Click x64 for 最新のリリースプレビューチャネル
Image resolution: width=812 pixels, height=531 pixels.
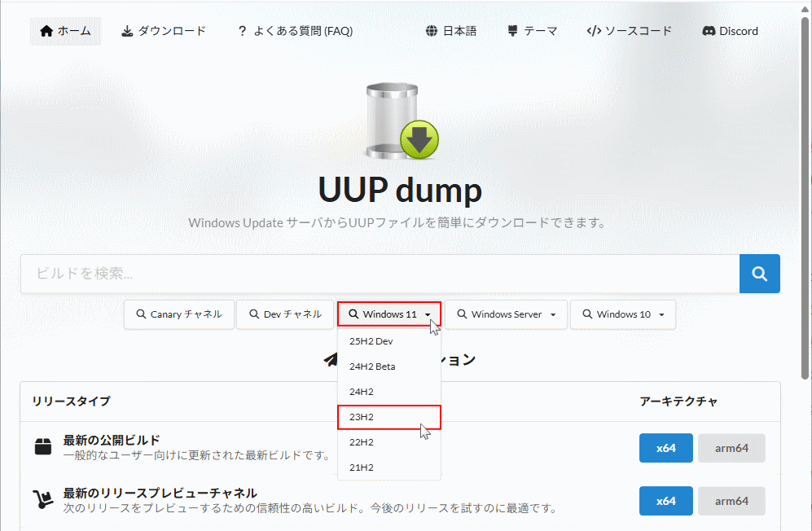click(x=666, y=501)
